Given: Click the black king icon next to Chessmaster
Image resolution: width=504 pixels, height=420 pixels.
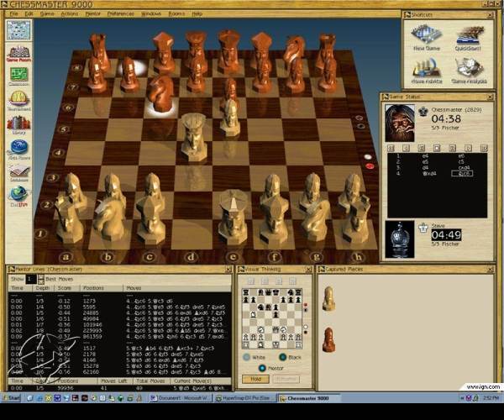Looking at the screenshot, I should pyautogui.click(x=423, y=111).
